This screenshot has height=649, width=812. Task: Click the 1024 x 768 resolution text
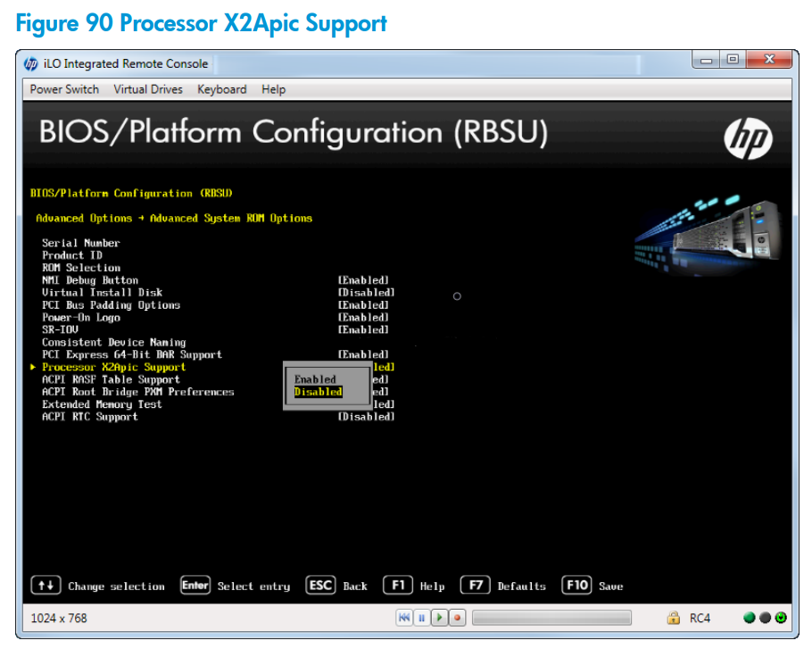click(x=59, y=618)
